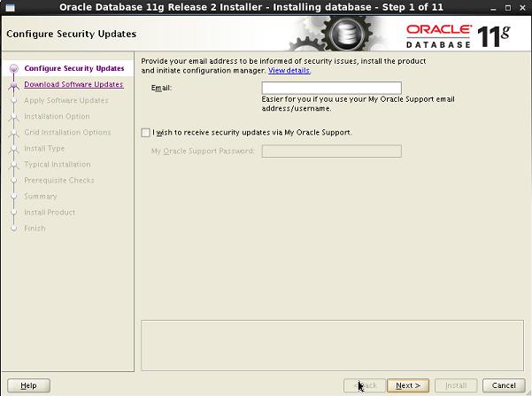Screen dimensions: 532x396
Task: Select Install Product step
Action: 50,213
